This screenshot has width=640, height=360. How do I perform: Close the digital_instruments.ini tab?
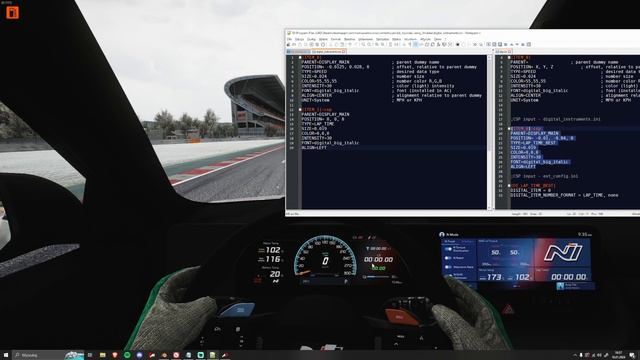344,52
